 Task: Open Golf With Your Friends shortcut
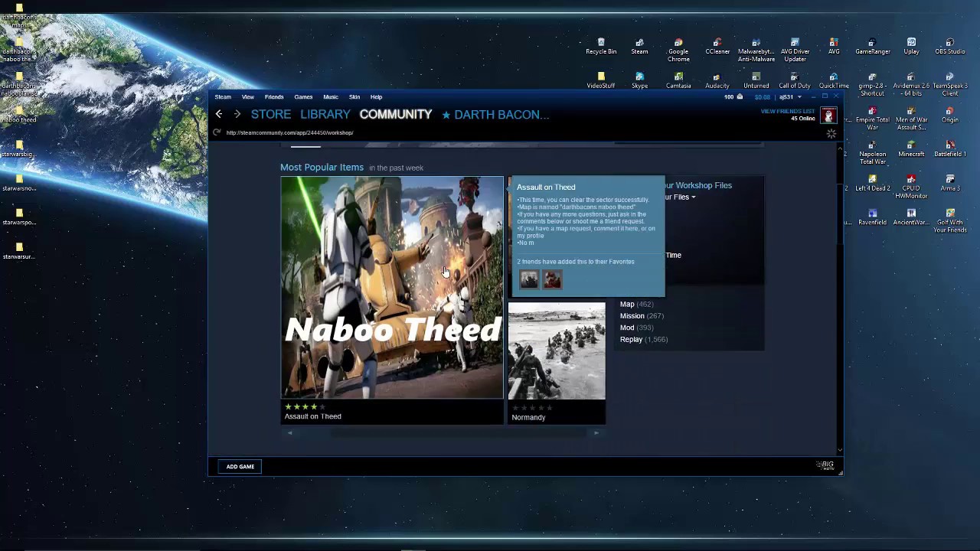click(x=950, y=221)
